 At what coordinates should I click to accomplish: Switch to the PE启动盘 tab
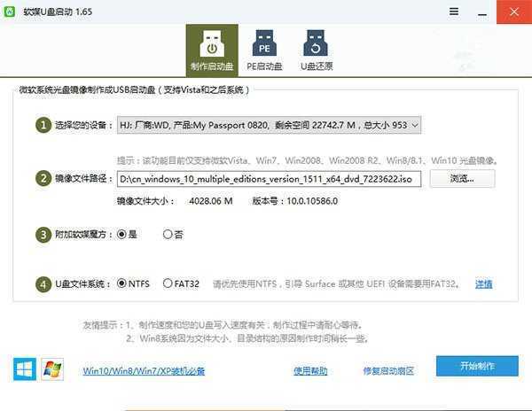(264, 50)
